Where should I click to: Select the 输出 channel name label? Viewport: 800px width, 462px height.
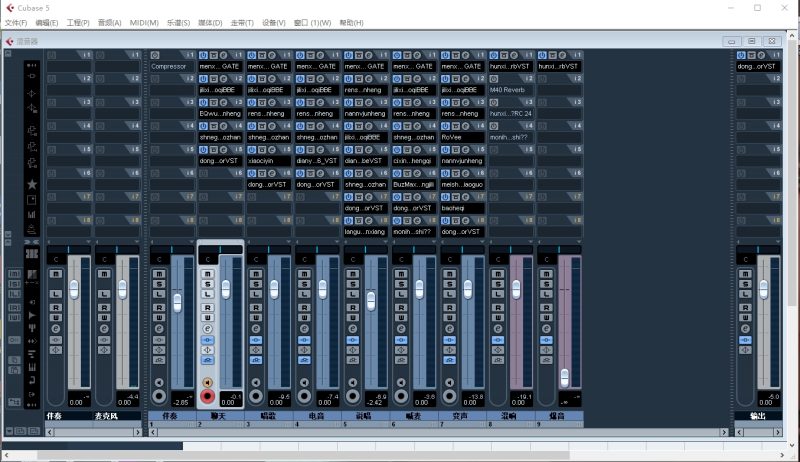click(758, 416)
